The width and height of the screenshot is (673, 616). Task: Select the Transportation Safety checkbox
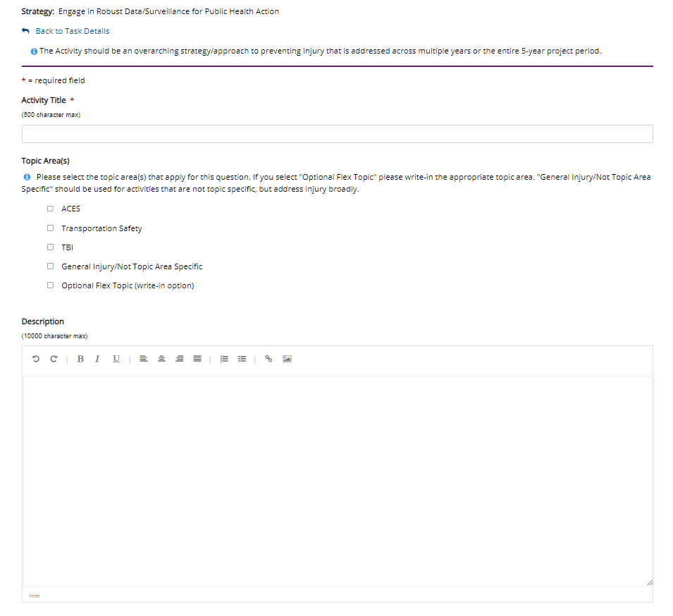pyautogui.click(x=50, y=228)
